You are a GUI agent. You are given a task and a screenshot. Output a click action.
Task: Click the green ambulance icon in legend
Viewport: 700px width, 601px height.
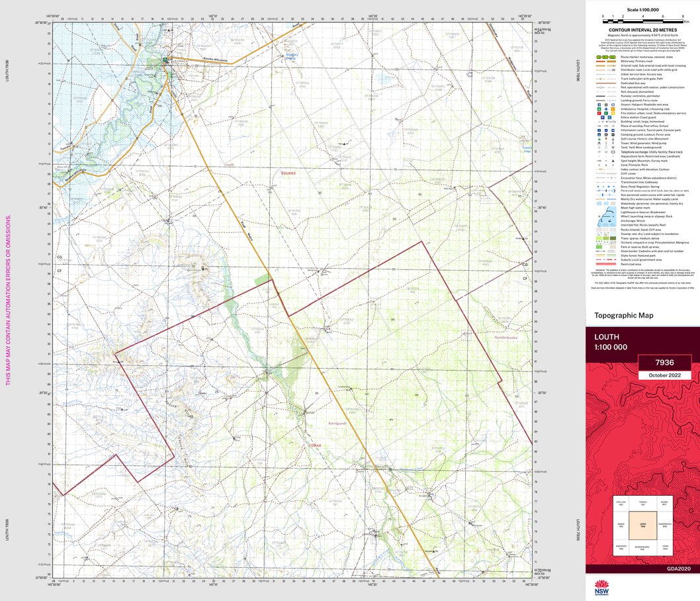click(x=599, y=109)
